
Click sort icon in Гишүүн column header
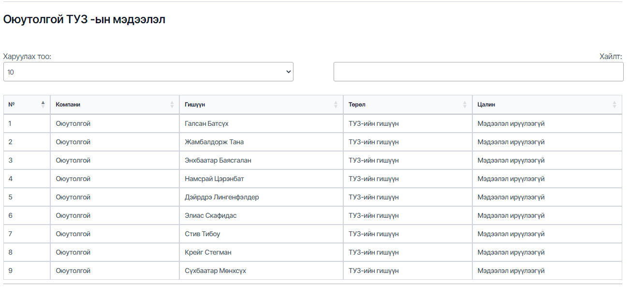(x=336, y=105)
